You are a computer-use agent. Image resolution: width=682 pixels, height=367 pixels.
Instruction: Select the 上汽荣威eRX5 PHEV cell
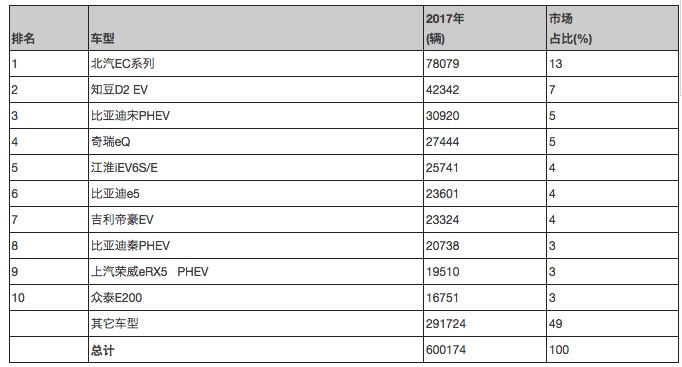[x=256, y=272]
